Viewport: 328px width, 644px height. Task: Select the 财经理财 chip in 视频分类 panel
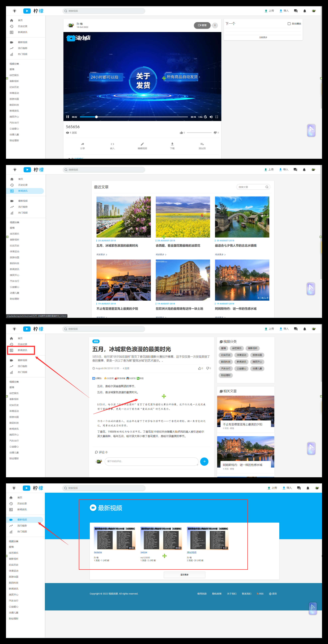click(x=226, y=375)
